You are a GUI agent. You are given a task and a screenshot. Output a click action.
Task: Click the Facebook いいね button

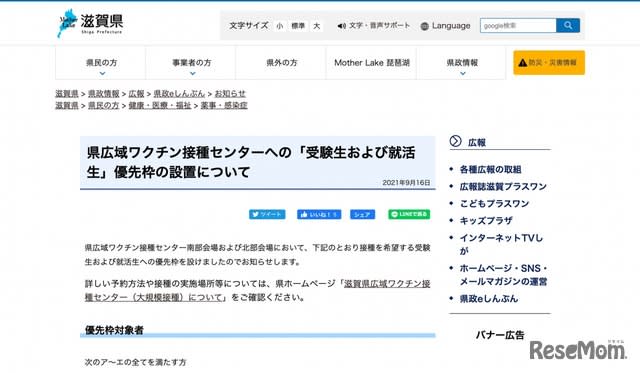[319, 214]
